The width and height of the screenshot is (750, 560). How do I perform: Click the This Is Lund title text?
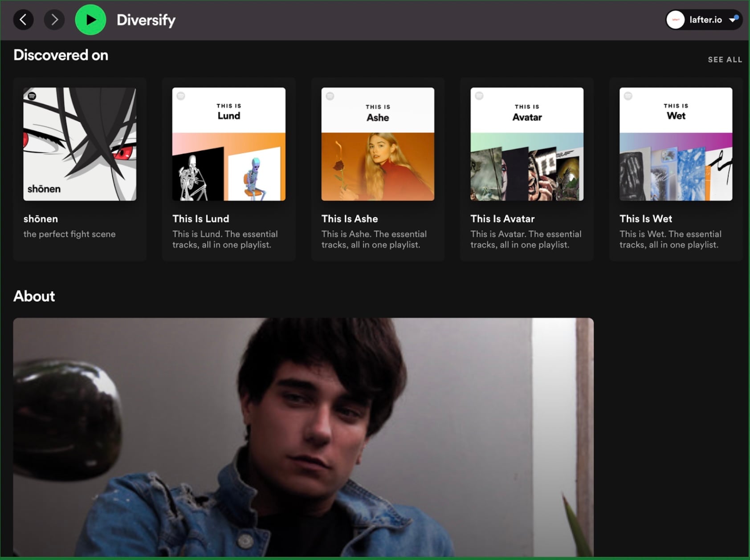tap(200, 219)
